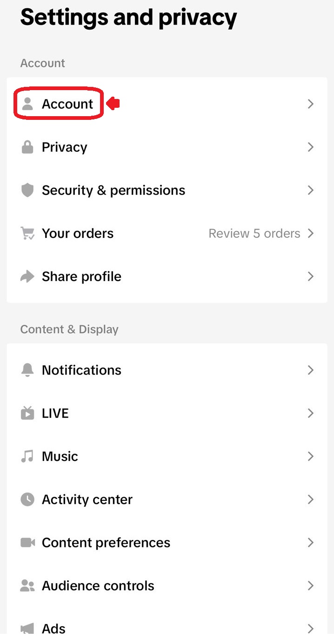
Task: Click the TV icon beside LIVE
Action: 27,413
